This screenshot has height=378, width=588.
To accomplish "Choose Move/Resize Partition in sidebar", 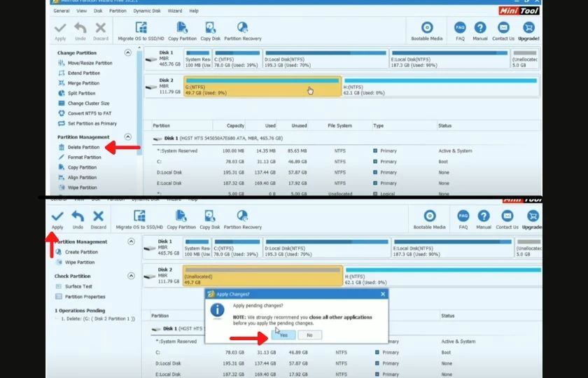I will tap(85, 63).
